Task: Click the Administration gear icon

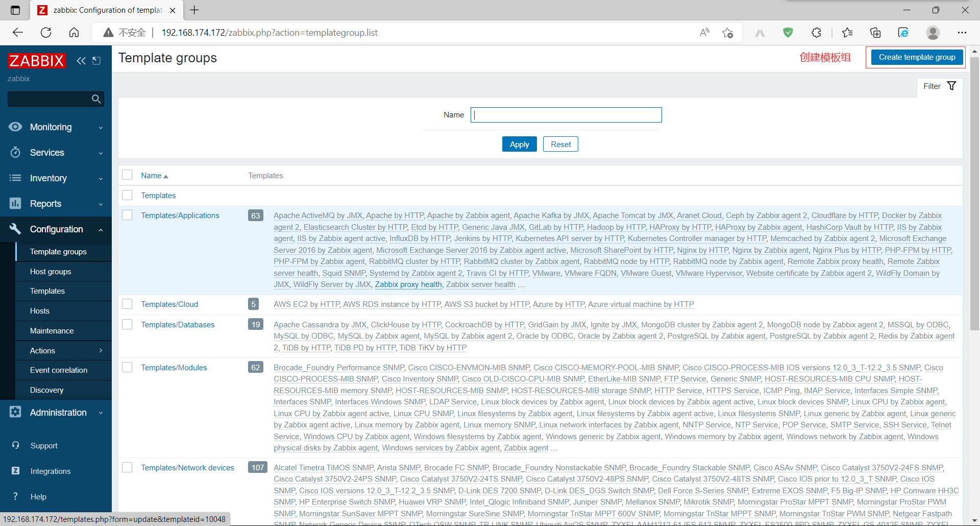Action: (15, 412)
